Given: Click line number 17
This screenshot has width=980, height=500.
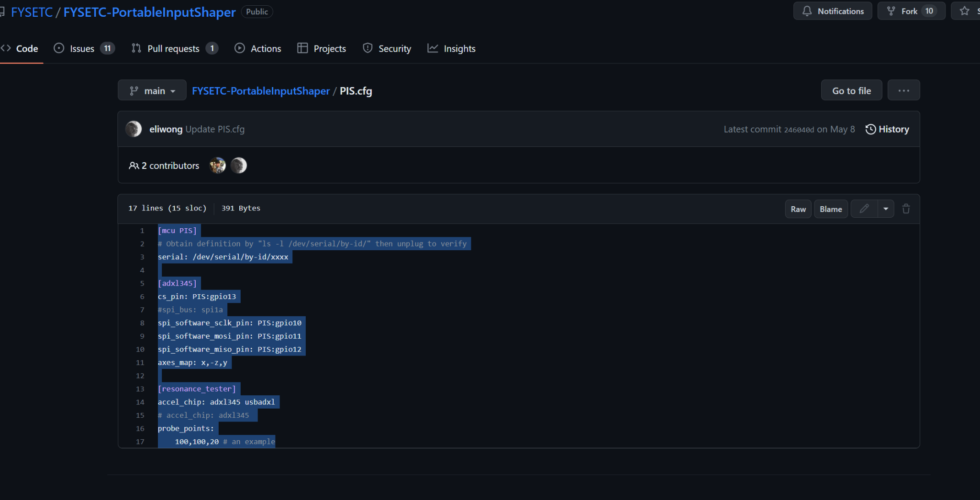Looking at the screenshot, I should [x=140, y=442].
